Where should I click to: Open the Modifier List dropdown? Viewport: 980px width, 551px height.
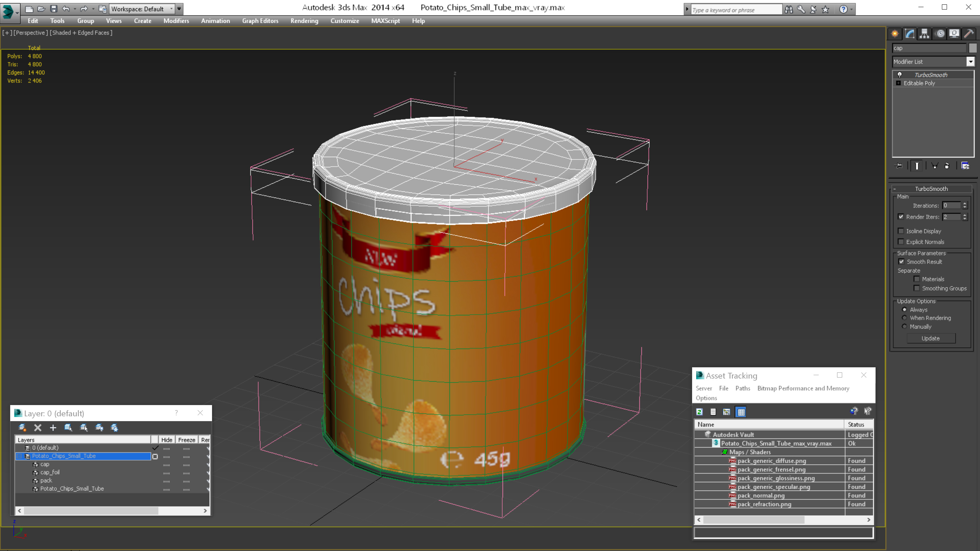(970, 62)
